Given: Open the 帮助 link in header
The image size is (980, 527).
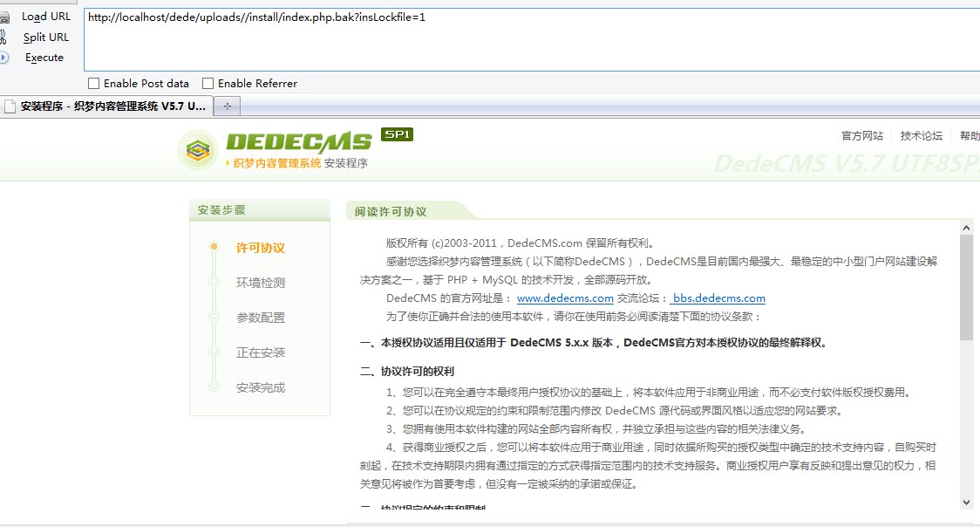Looking at the screenshot, I should tap(970, 135).
